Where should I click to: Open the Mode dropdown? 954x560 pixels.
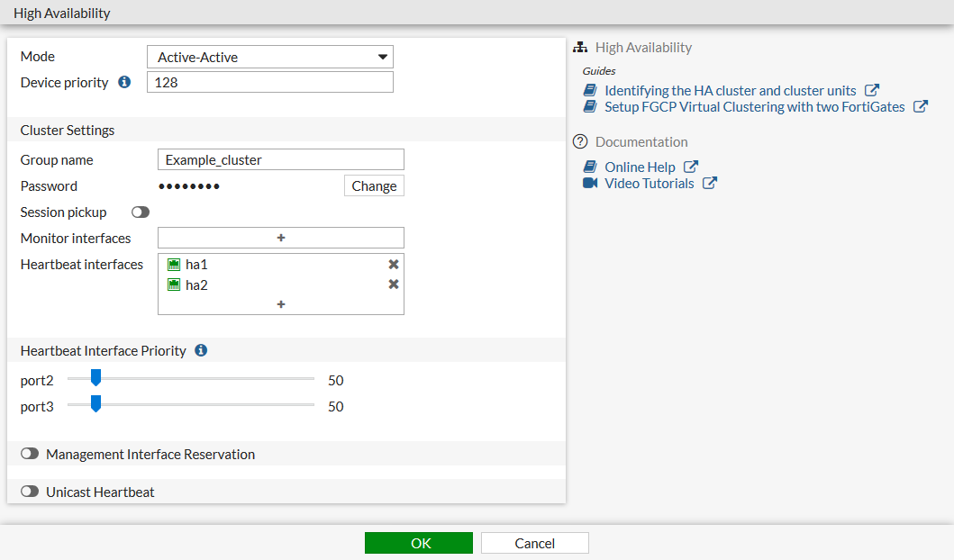(x=270, y=57)
